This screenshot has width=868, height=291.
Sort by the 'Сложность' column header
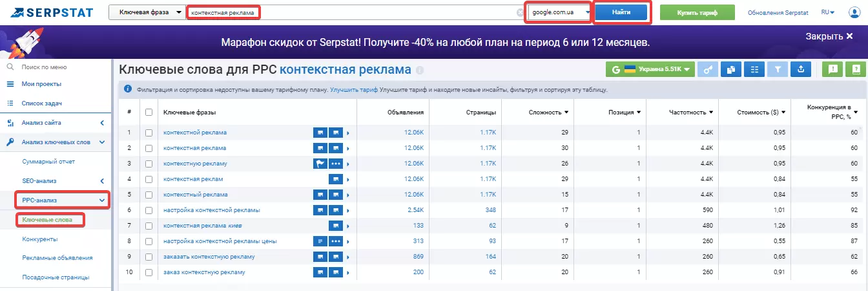click(548, 112)
